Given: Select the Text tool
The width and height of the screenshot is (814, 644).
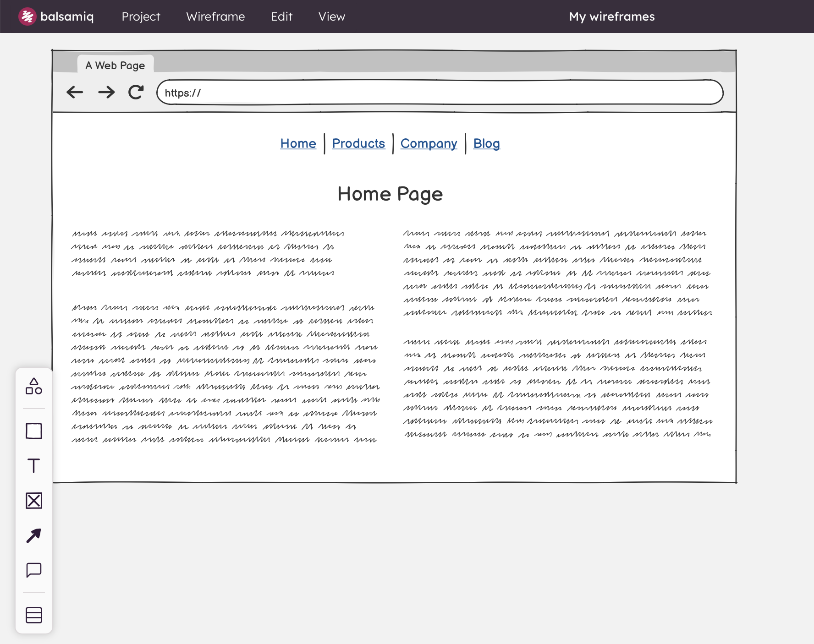Looking at the screenshot, I should [x=34, y=466].
